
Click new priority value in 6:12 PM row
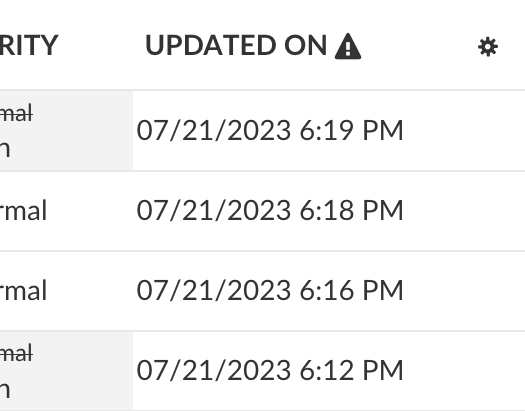click(x=5, y=390)
